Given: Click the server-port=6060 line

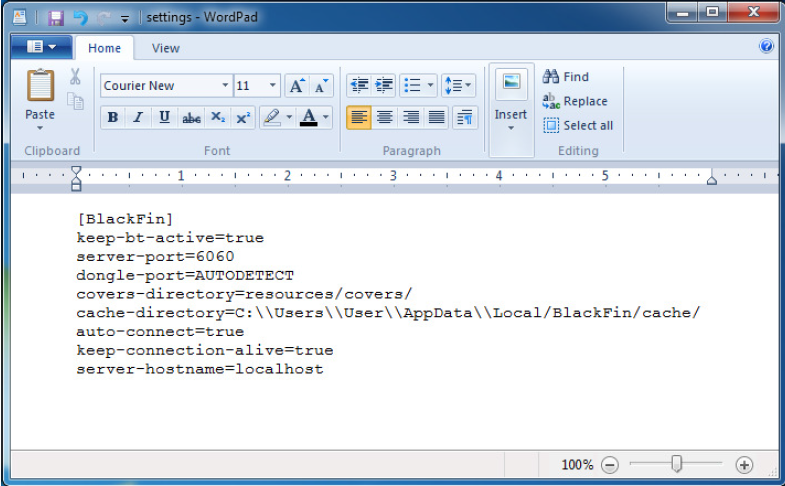Looking at the screenshot, I should (155, 257).
